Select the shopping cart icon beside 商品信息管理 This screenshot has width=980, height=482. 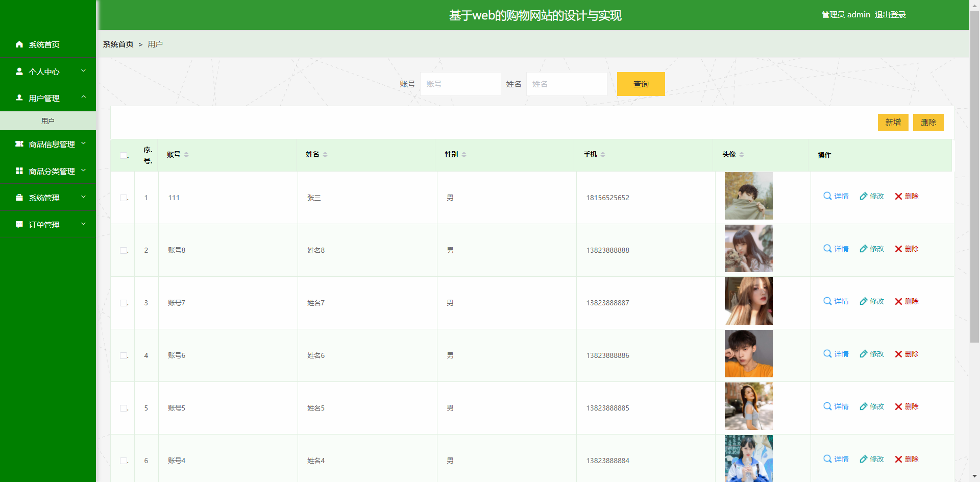point(19,144)
